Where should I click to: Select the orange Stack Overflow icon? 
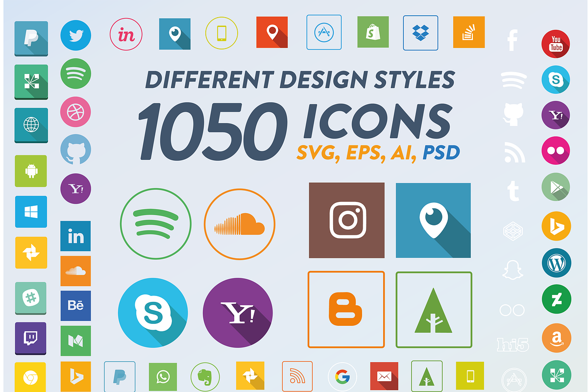(469, 32)
